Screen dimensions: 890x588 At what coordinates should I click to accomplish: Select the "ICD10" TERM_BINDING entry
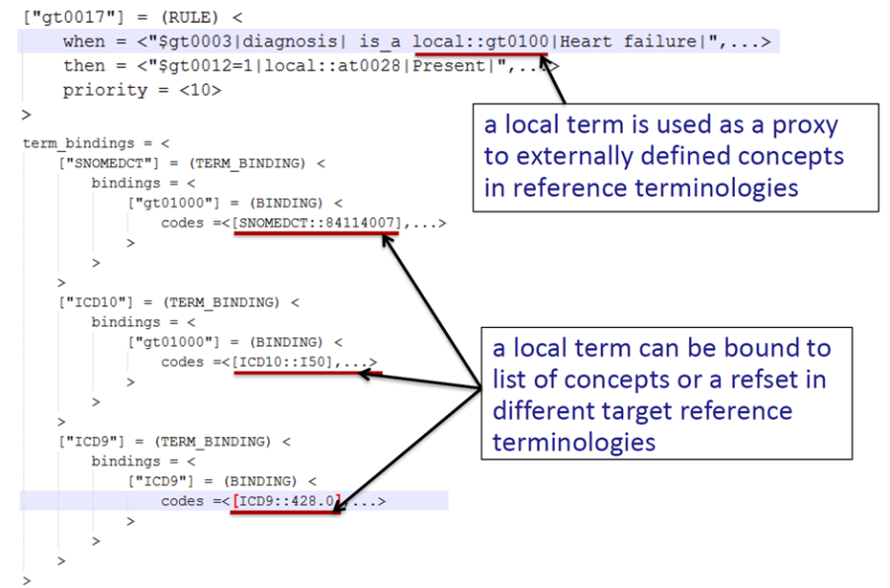click(178, 301)
